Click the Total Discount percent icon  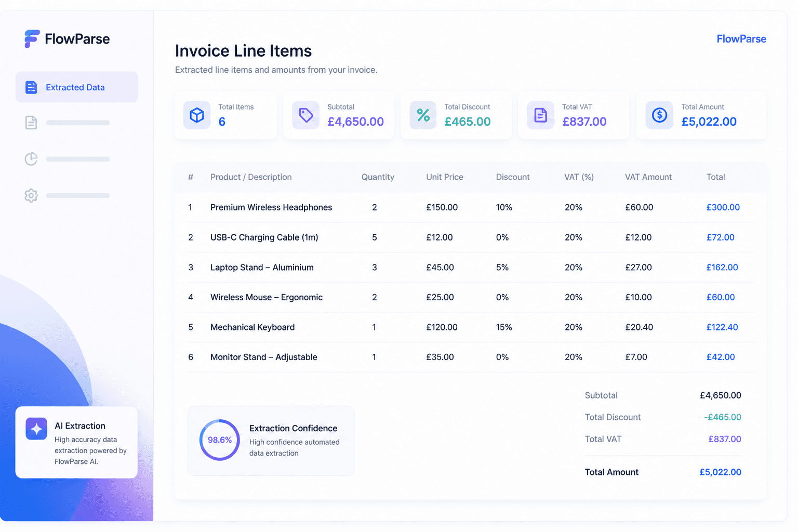click(x=423, y=115)
